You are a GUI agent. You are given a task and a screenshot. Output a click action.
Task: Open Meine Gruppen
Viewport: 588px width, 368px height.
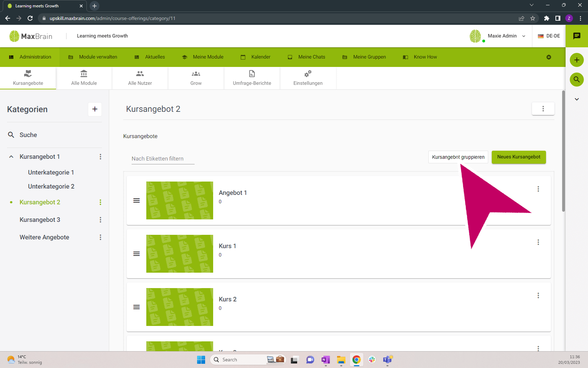(x=364, y=57)
